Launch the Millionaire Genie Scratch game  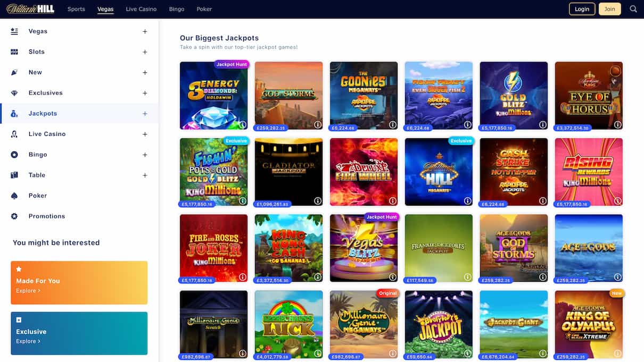click(213, 325)
